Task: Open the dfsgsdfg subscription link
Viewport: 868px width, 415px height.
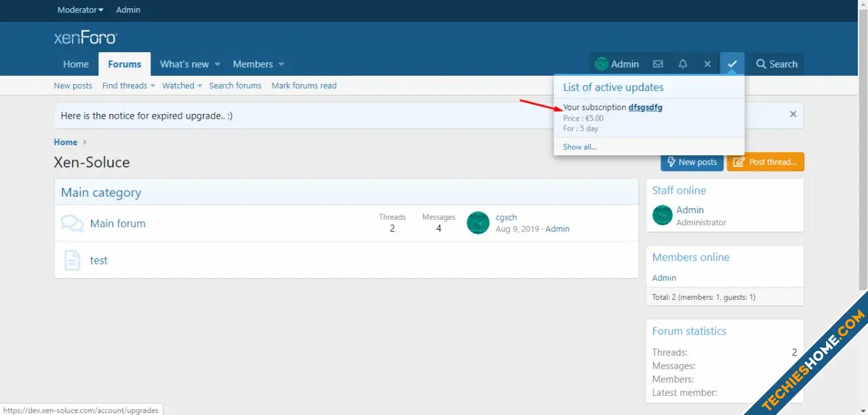Action: coord(645,107)
